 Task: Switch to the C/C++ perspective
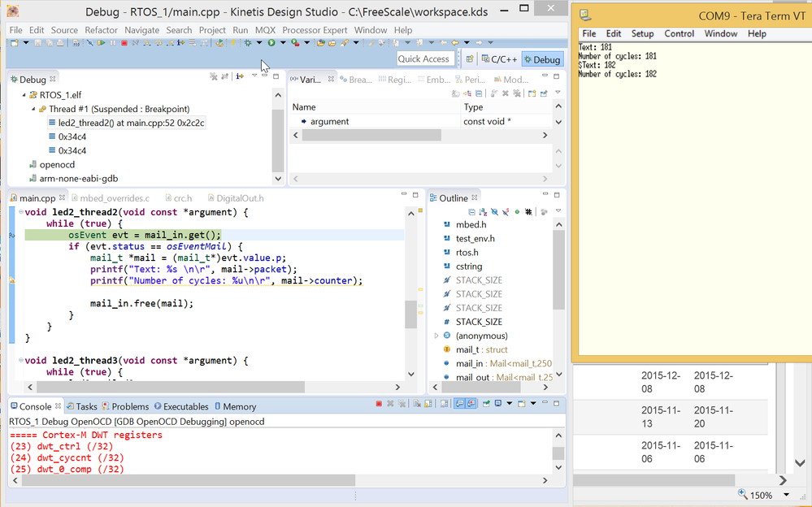[x=498, y=59]
